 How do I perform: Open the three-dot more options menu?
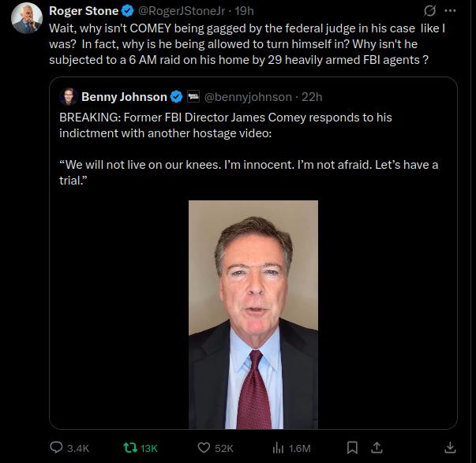tap(451, 11)
